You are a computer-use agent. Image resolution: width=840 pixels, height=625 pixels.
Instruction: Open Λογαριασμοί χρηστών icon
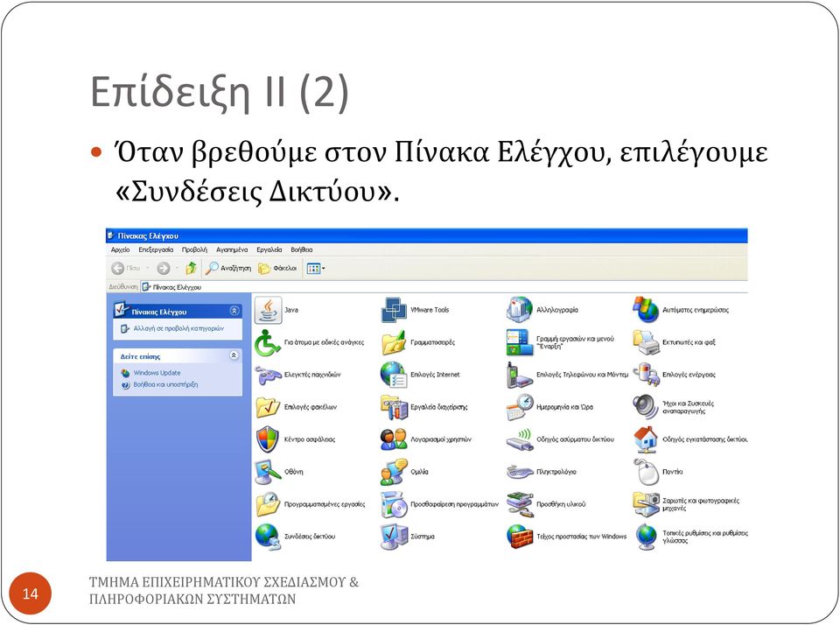click(x=395, y=439)
